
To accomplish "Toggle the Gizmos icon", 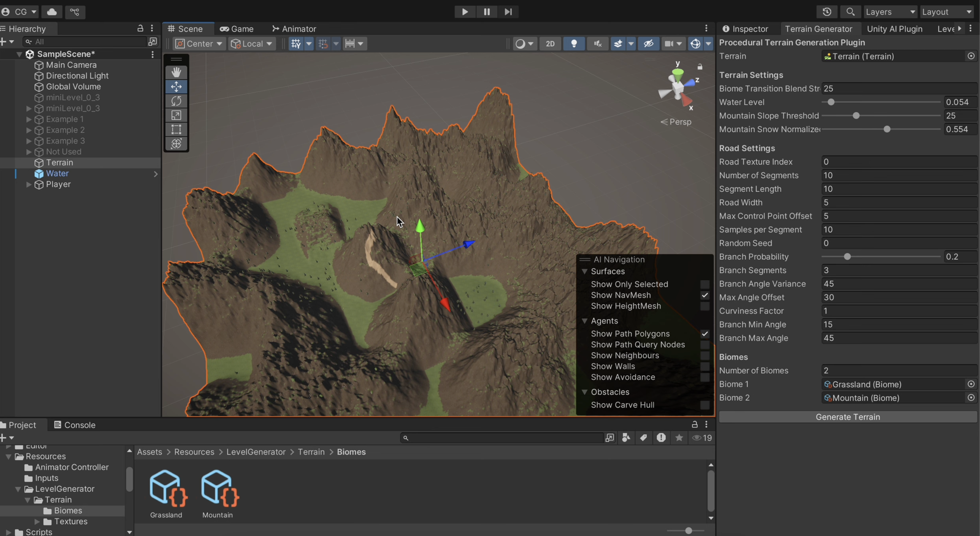I will pyautogui.click(x=695, y=44).
